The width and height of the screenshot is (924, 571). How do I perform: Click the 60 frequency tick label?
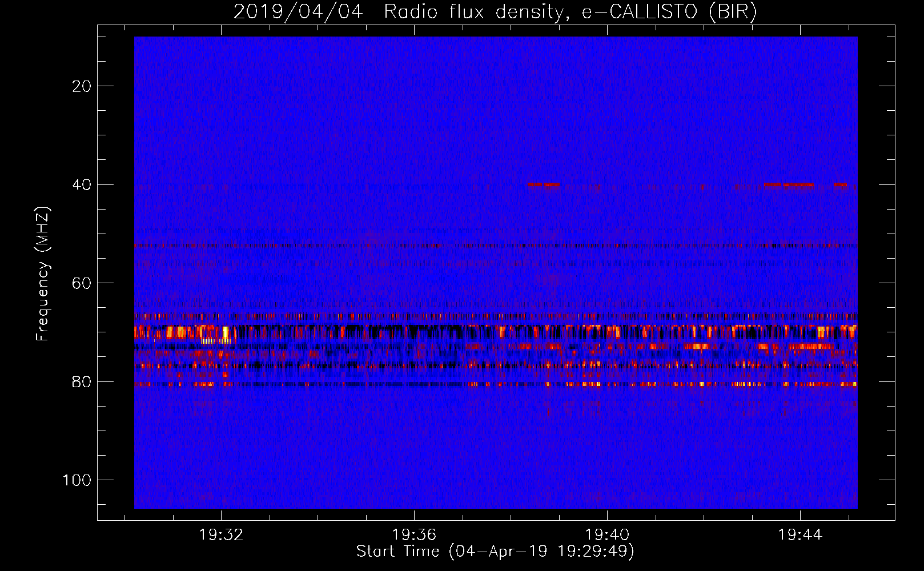click(x=82, y=283)
